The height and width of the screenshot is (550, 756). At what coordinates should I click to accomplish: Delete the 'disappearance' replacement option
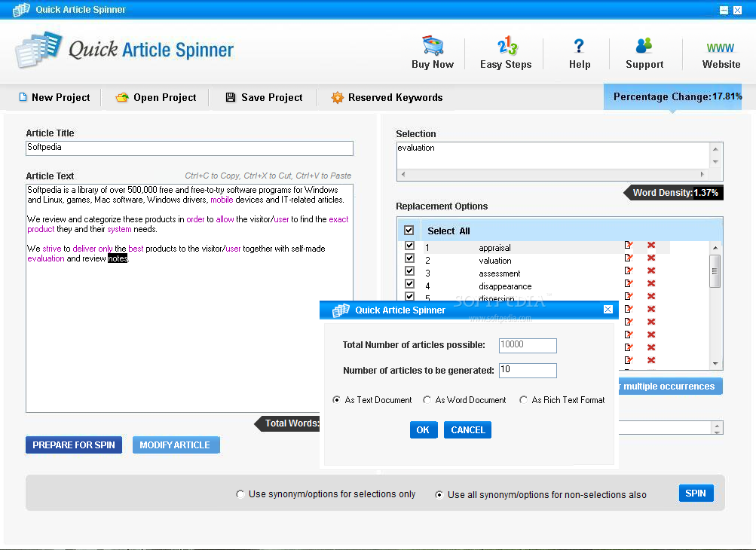click(651, 283)
